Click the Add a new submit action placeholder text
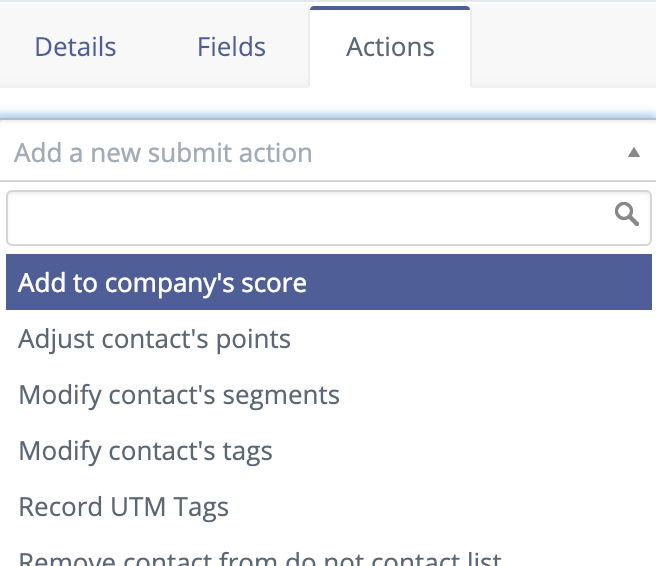This screenshot has height=566, width=656. coord(163,152)
